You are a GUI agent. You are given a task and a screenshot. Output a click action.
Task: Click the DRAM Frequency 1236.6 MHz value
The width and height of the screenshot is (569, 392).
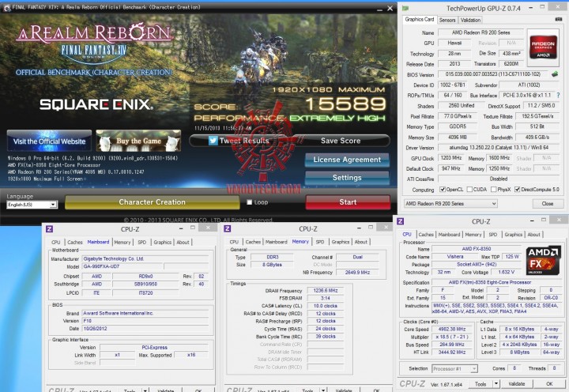tap(325, 290)
